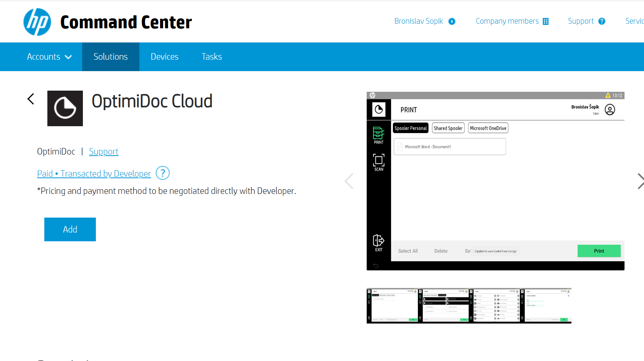Click the back arrow beside OptimiDoc Cloud
The height and width of the screenshot is (361, 644).
[x=31, y=99]
